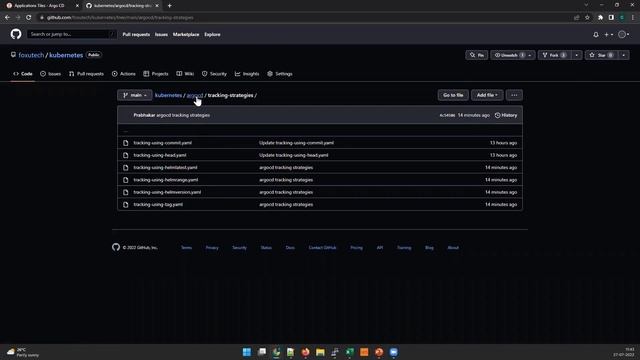Go to Marketplace in top navigation
640x360 pixels.
tap(186, 35)
